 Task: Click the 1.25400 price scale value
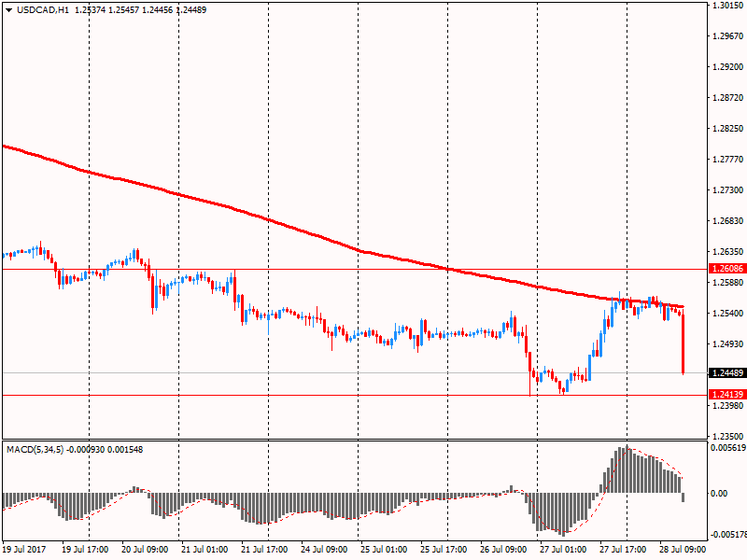point(727,313)
